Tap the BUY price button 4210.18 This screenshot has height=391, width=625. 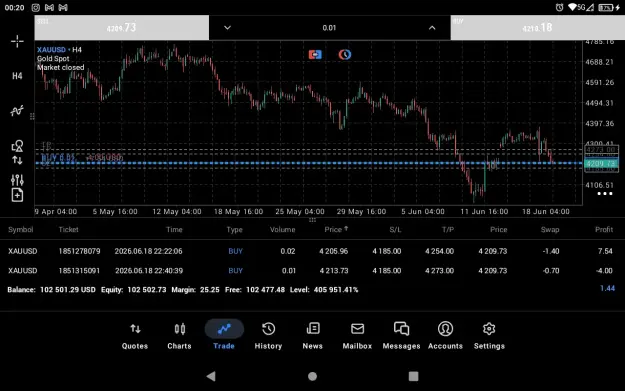(537, 28)
